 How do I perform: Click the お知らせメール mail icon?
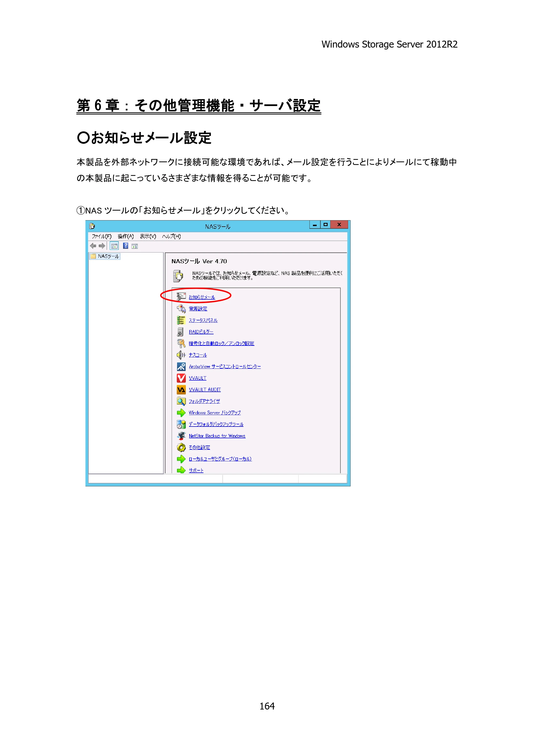pos(181,297)
